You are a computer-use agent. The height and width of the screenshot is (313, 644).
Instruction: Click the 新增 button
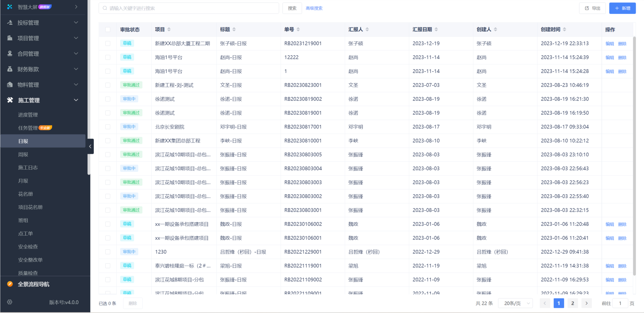point(622,8)
